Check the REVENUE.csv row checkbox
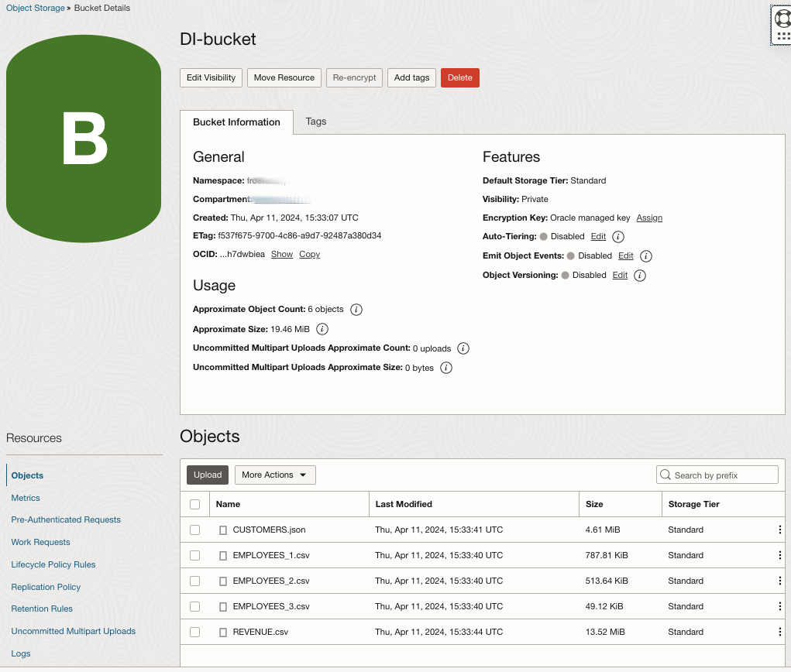 (x=194, y=632)
